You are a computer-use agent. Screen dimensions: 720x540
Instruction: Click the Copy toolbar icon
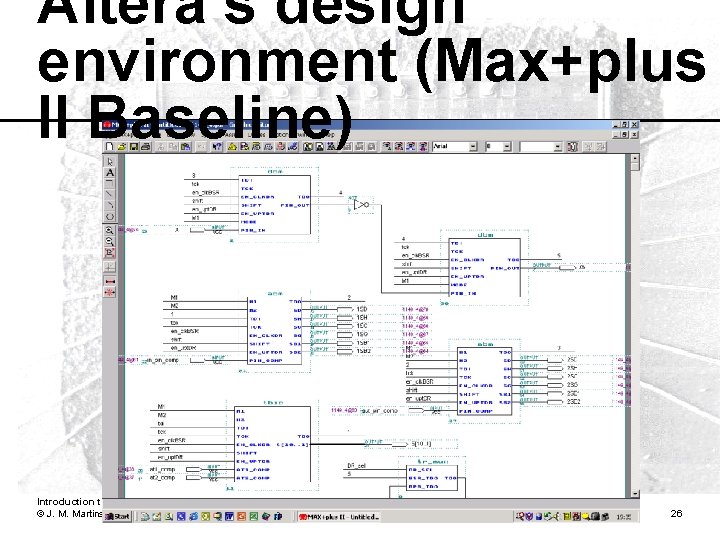(x=172, y=146)
